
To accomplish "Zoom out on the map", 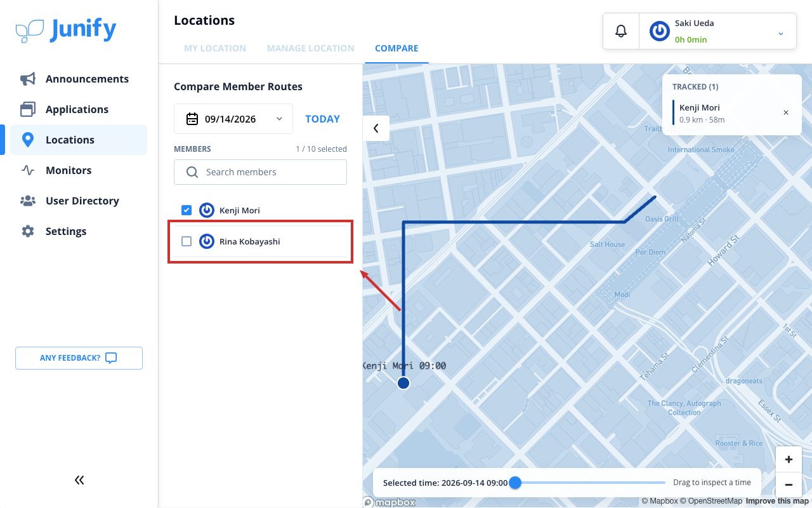I will pyautogui.click(x=789, y=485).
